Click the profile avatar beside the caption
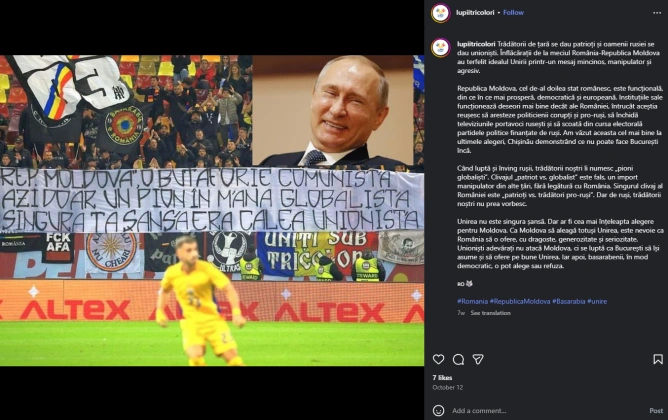 tap(441, 48)
